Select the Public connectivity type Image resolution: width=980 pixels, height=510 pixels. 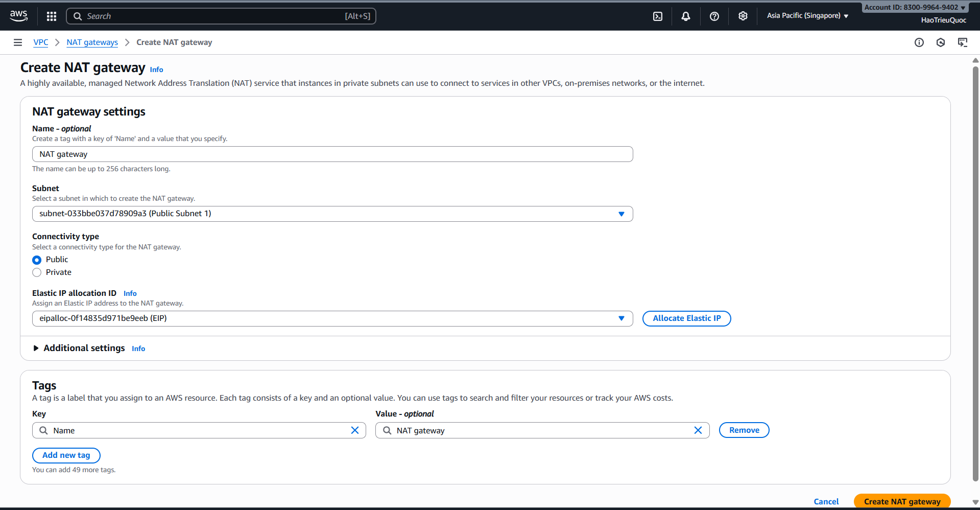[37, 260]
